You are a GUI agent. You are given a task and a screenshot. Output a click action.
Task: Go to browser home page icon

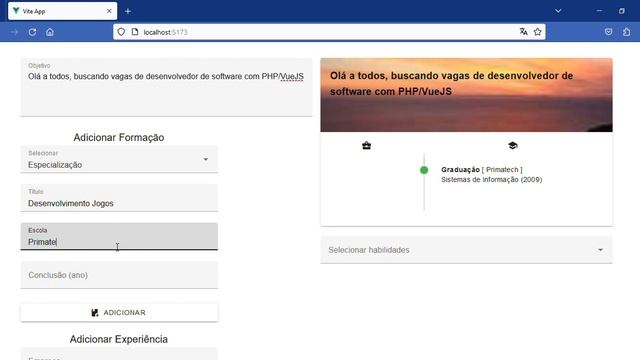coord(50,32)
